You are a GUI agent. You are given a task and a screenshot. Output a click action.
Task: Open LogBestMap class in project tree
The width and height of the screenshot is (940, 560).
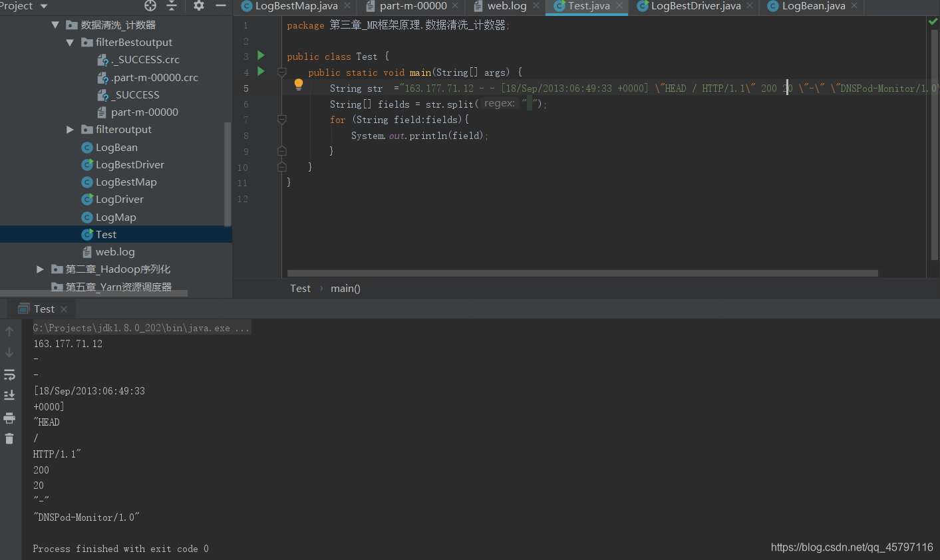[119, 182]
